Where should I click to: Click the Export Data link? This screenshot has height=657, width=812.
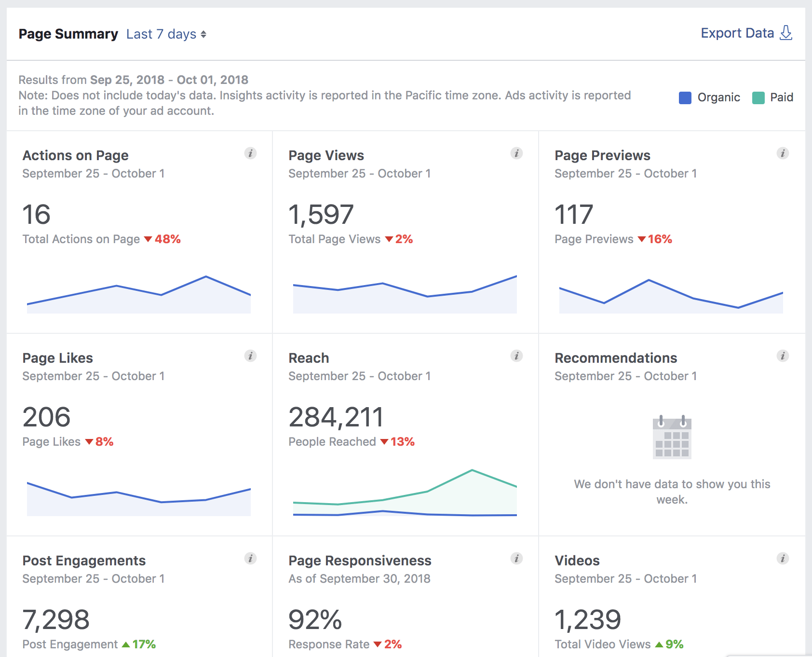(737, 33)
